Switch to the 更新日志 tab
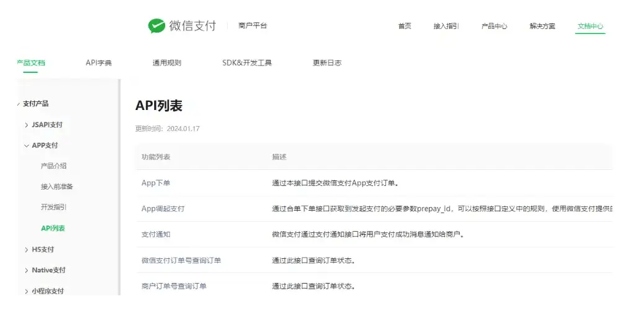The image size is (644, 312). click(x=327, y=63)
